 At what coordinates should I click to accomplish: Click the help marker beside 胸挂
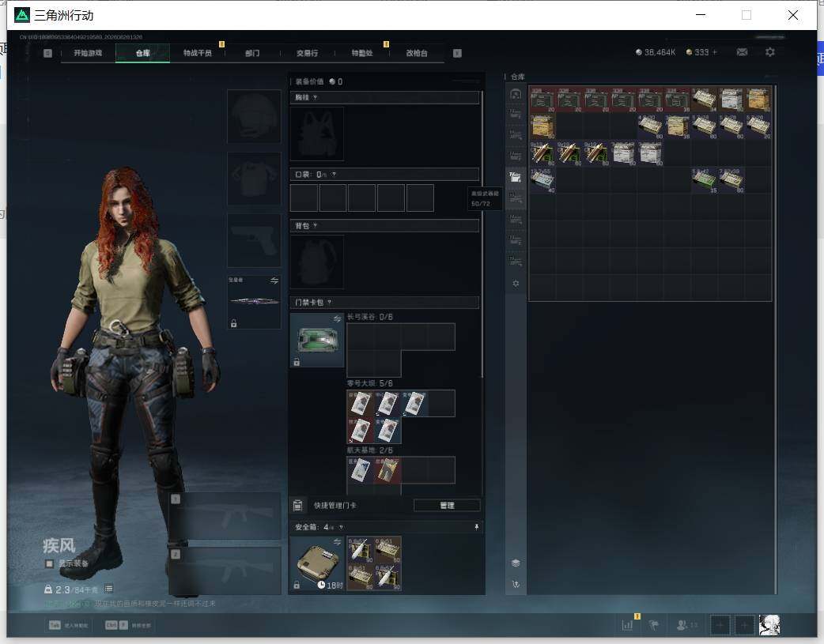[315, 98]
